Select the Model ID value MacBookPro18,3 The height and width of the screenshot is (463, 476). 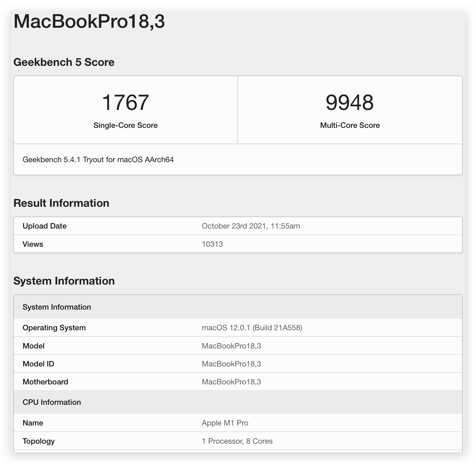tap(231, 364)
